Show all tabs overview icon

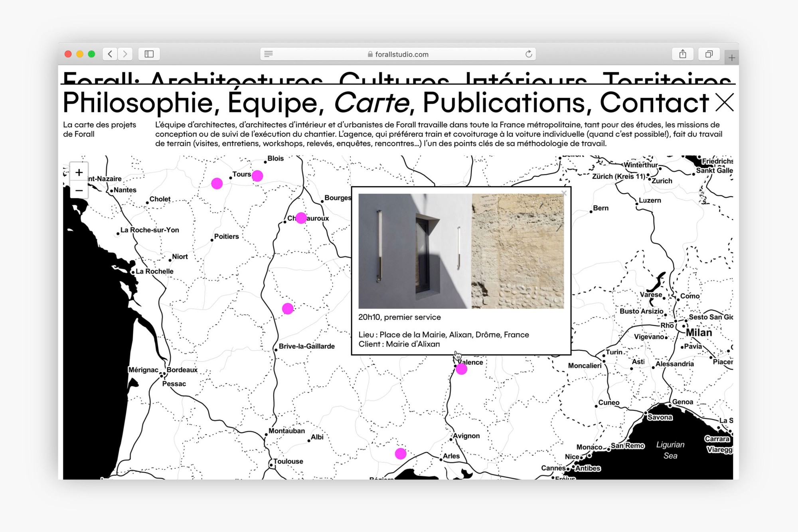pos(709,54)
